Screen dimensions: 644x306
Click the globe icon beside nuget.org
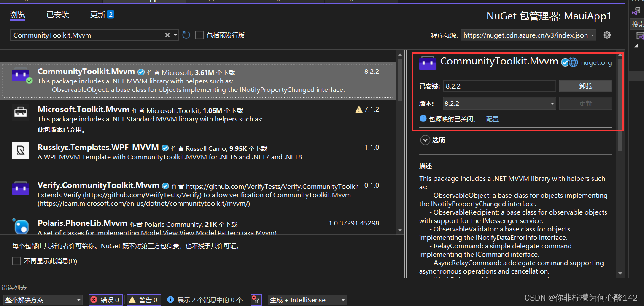click(x=573, y=62)
